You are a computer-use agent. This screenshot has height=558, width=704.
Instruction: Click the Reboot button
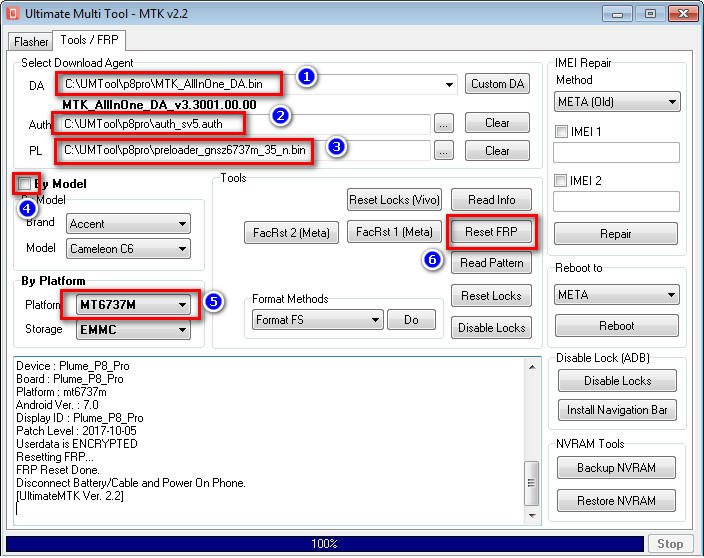tap(616, 325)
